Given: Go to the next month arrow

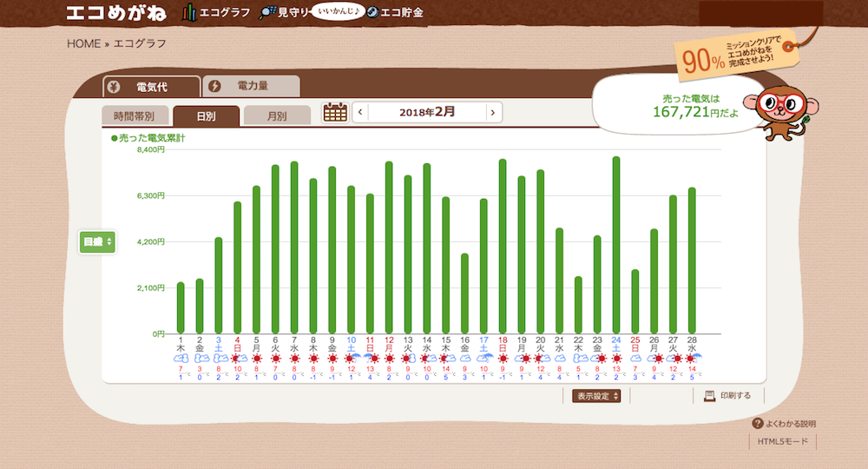Looking at the screenshot, I should tap(493, 112).
